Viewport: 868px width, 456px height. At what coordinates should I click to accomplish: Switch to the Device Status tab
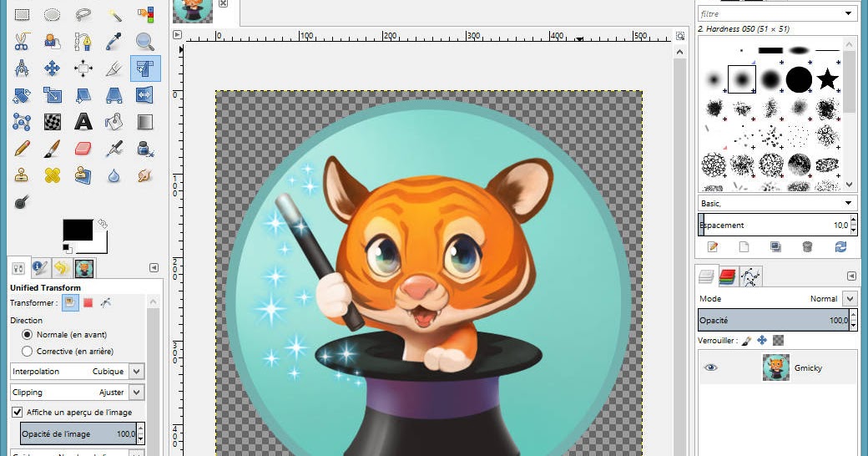[x=40, y=268]
